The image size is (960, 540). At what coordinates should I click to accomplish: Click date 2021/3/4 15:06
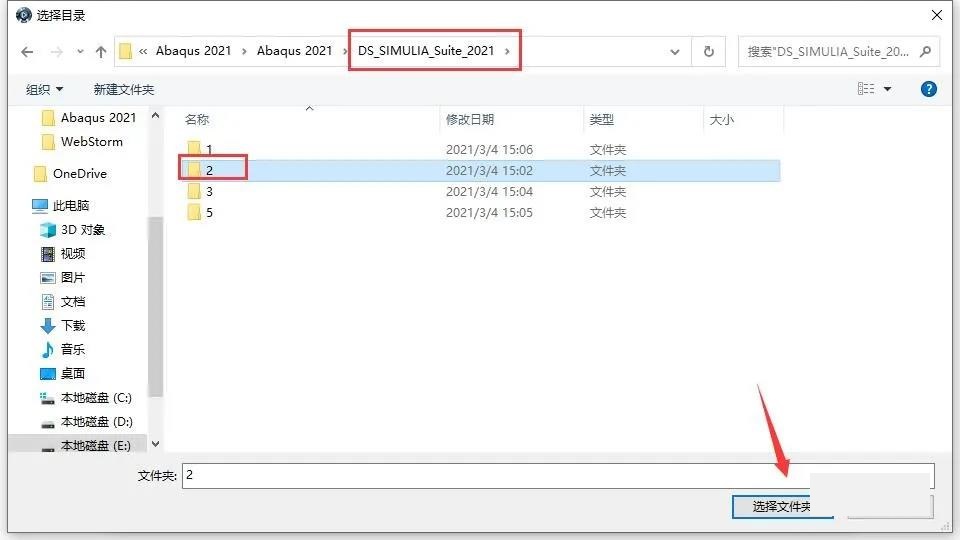489,149
